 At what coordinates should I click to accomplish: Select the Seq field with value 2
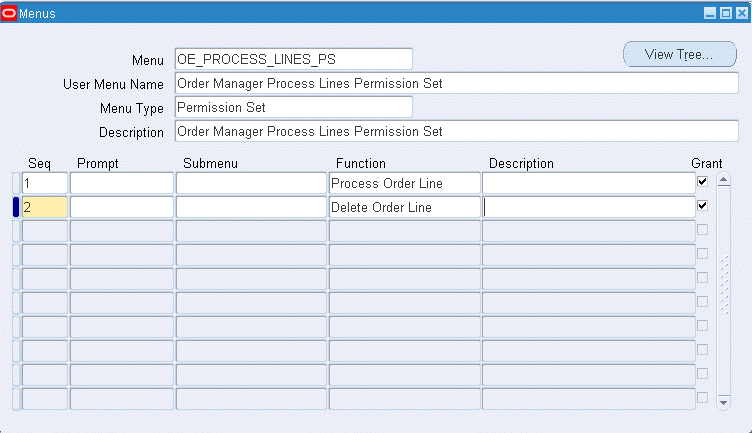pos(45,207)
